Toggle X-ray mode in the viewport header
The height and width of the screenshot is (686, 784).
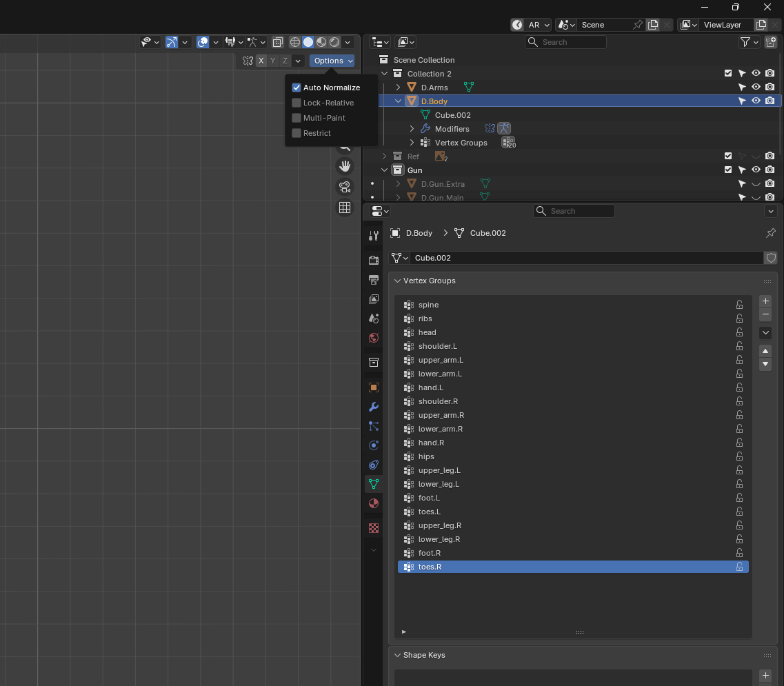click(277, 42)
